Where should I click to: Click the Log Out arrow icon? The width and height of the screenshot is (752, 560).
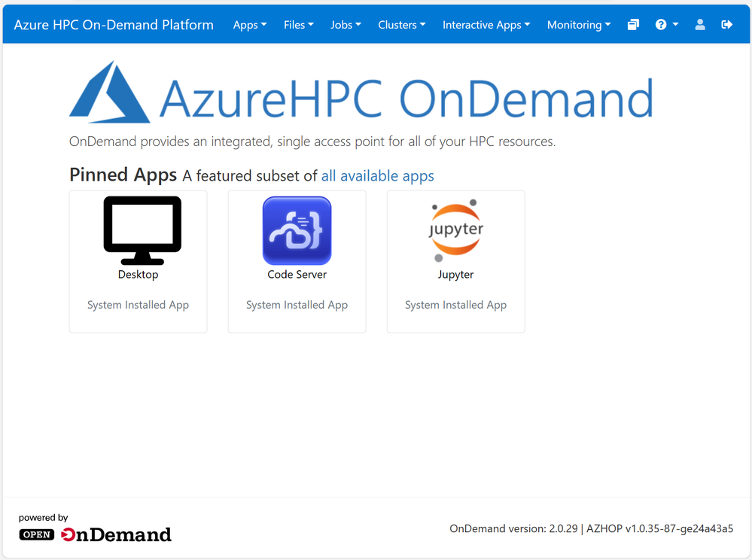[x=726, y=24]
